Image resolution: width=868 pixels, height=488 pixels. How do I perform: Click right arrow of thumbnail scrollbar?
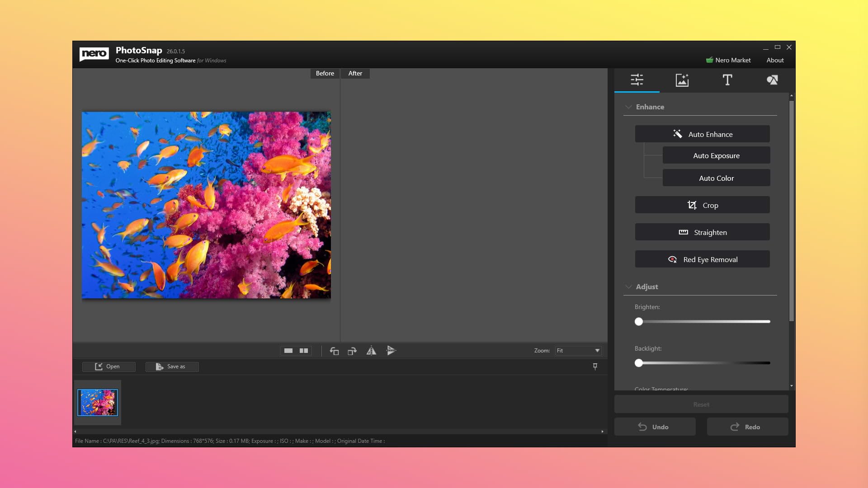point(602,432)
